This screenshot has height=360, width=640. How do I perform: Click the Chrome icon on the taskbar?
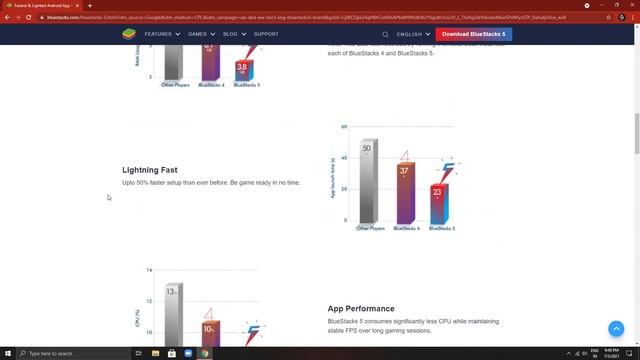(204, 353)
